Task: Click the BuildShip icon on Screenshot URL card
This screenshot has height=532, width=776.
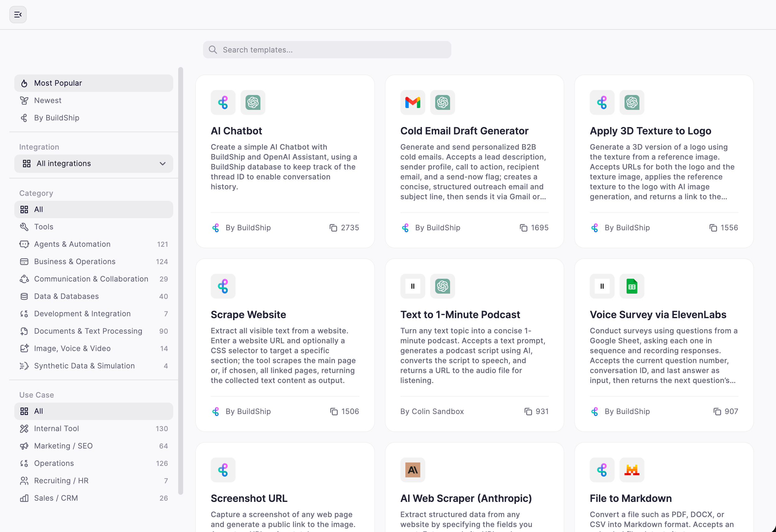Action: pyautogui.click(x=223, y=470)
